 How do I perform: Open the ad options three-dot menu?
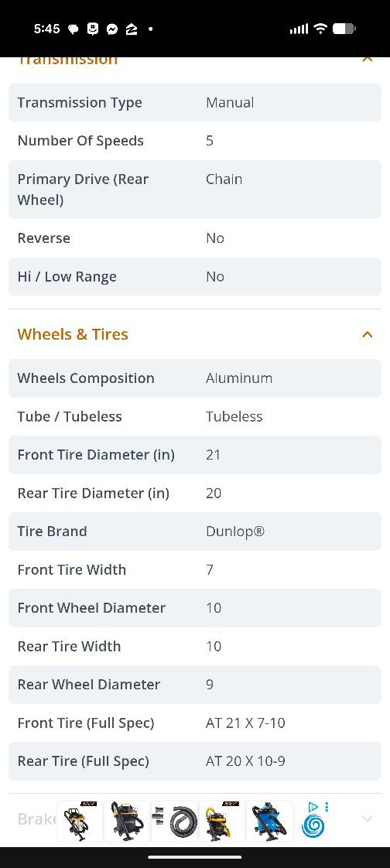point(327,807)
